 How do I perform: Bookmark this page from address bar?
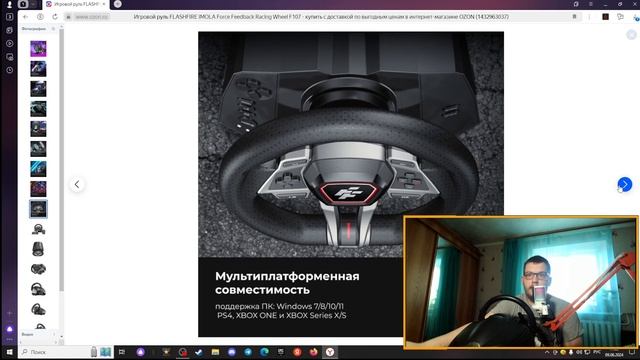(x=574, y=17)
